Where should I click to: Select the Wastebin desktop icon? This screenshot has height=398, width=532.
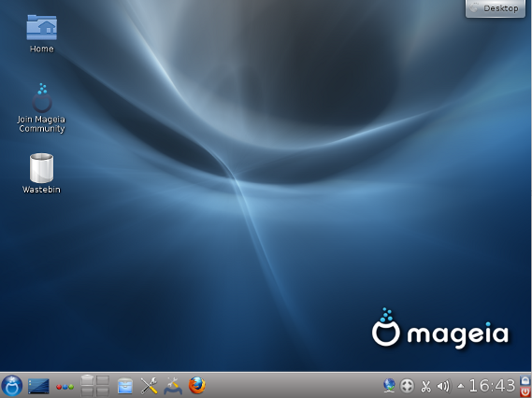pos(41,173)
